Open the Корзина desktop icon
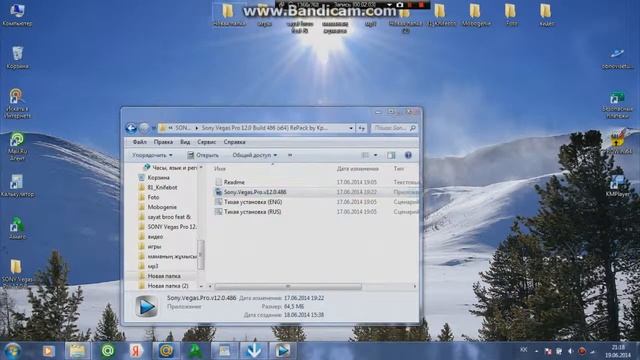Viewport: 640px width, 360px height. point(17,58)
